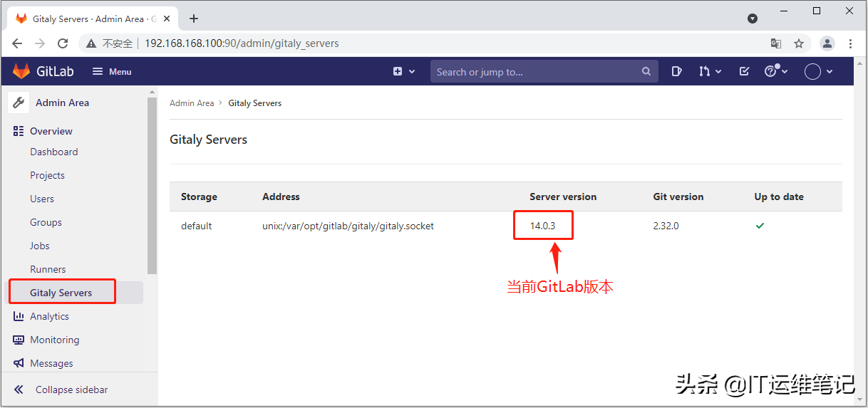
Task: Open Dashboard in sidebar
Action: (54, 152)
